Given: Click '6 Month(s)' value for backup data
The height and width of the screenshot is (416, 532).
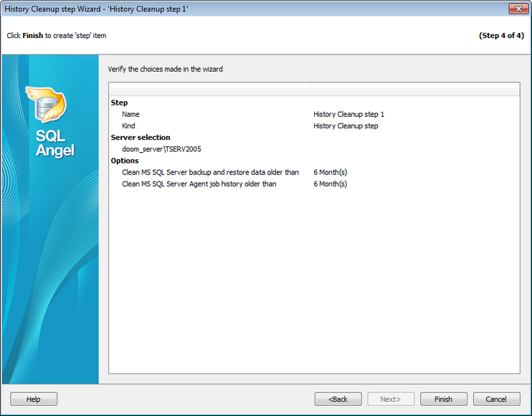Looking at the screenshot, I should tap(330, 172).
